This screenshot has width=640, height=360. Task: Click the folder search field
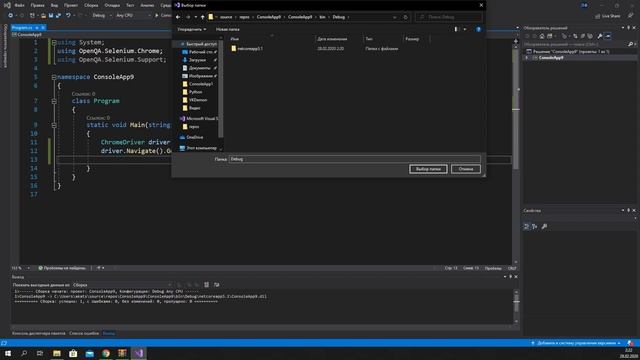point(449,17)
